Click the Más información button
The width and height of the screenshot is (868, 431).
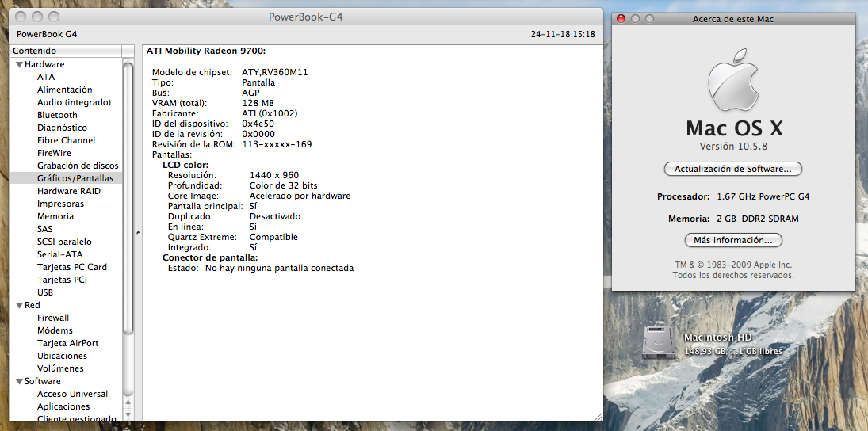[x=733, y=241]
